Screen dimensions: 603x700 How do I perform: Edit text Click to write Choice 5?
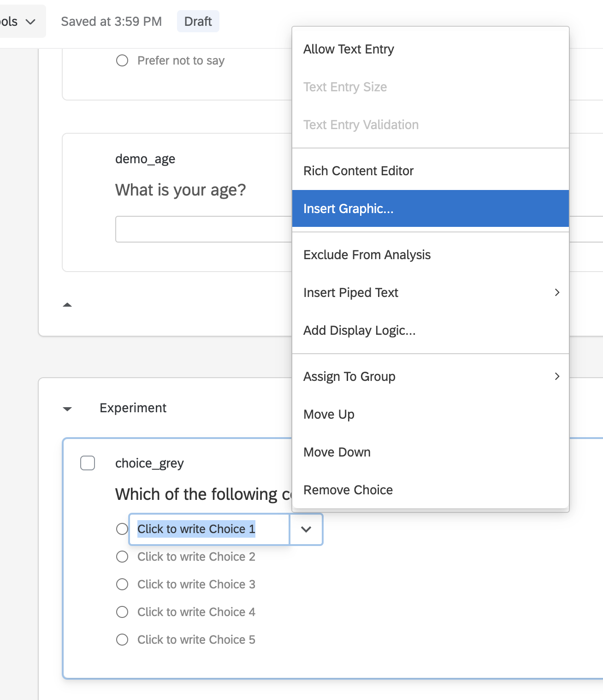(196, 640)
